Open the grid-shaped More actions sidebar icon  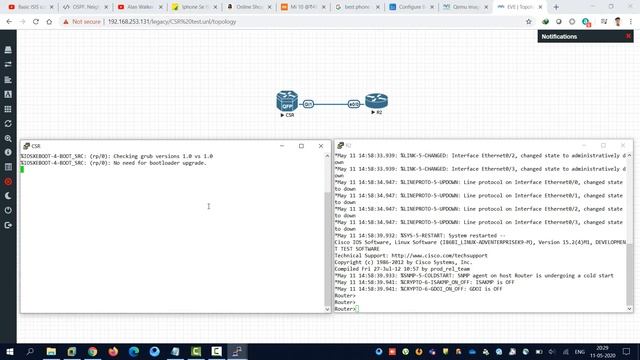point(8,109)
